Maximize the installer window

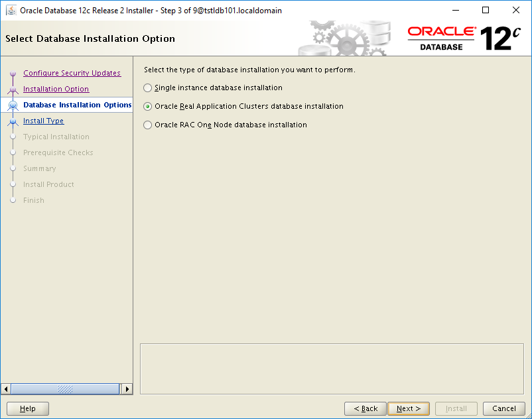pos(486,10)
